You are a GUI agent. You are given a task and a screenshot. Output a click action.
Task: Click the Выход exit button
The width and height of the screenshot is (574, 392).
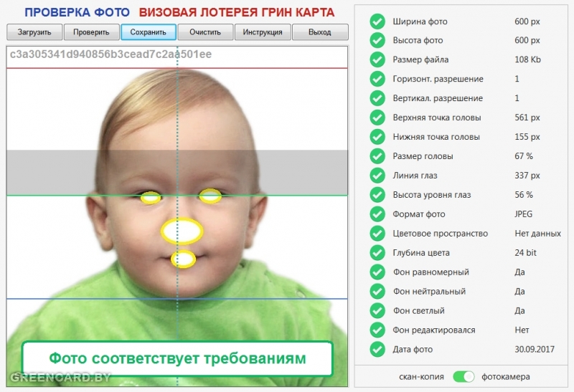point(320,32)
